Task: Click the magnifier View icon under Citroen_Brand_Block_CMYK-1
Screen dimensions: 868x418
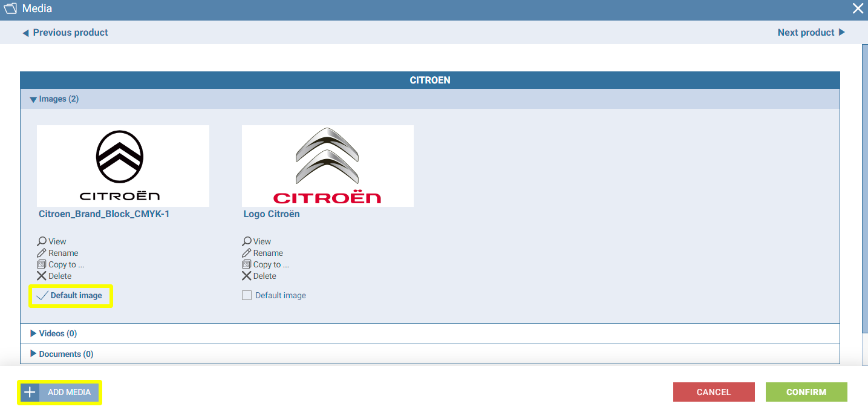Action: click(x=42, y=241)
